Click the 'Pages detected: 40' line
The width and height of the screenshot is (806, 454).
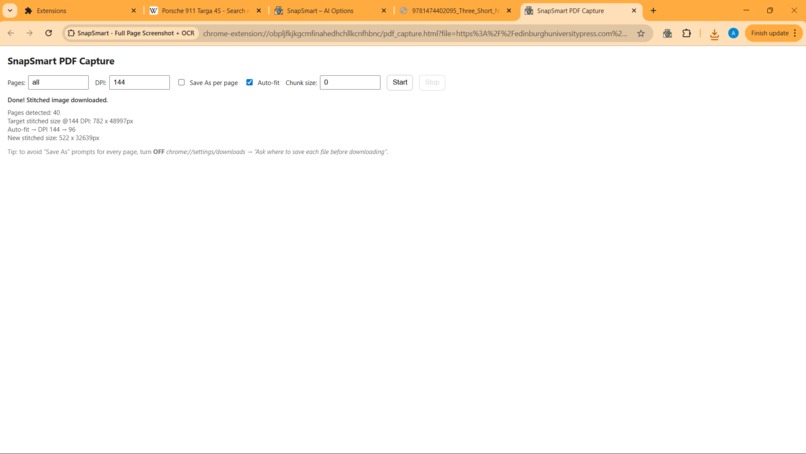(33, 113)
